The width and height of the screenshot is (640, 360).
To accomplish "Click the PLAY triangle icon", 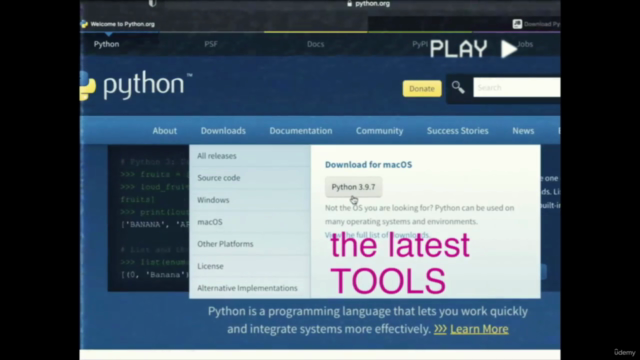I will pyautogui.click(x=509, y=49).
